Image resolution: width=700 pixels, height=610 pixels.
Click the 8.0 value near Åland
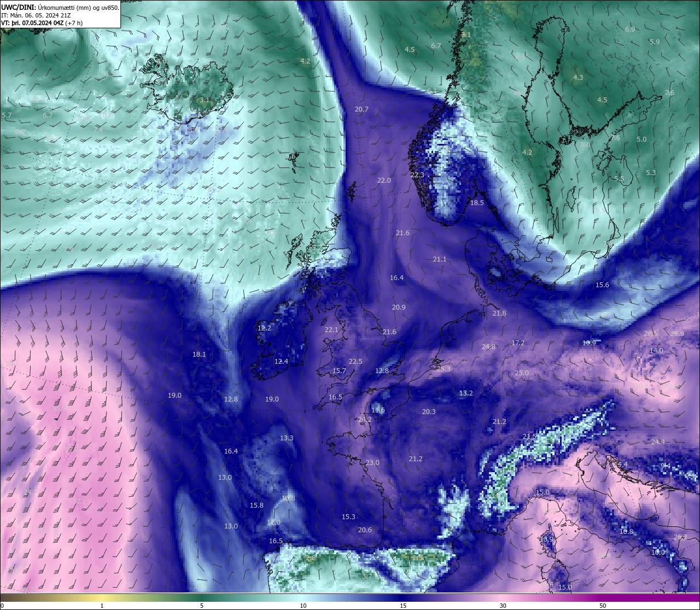585,145
